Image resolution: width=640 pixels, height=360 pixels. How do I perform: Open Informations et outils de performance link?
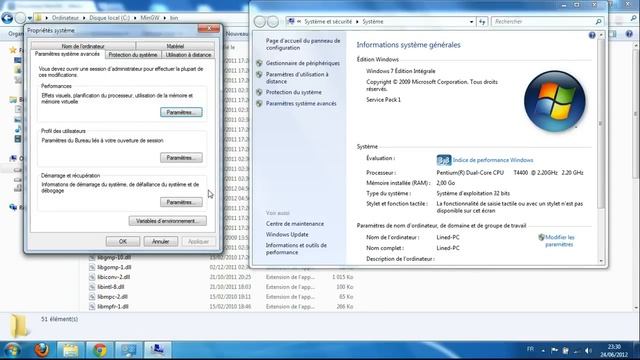[296, 249]
